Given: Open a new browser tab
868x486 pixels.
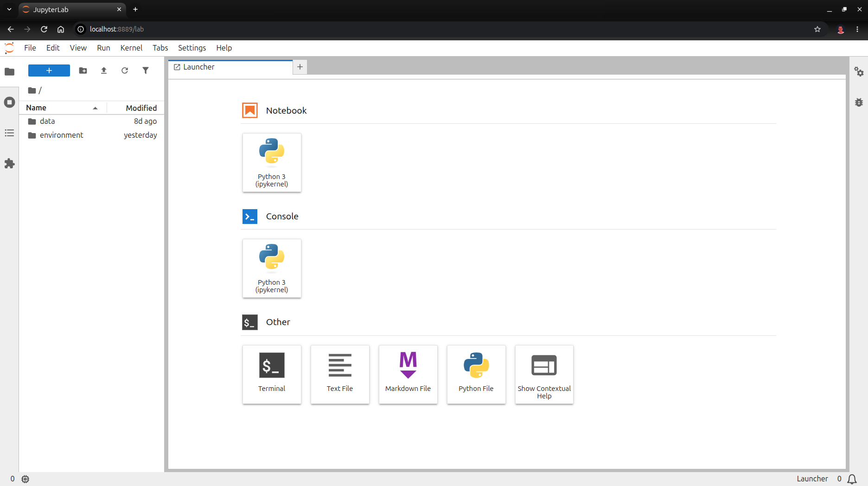Looking at the screenshot, I should (135, 9).
